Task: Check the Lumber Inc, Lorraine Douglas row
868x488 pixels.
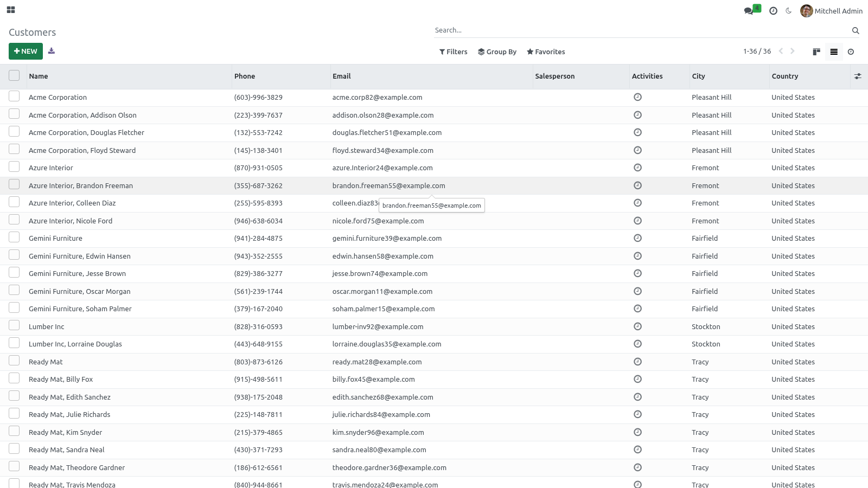Action: pyautogui.click(x=14, y=343)
